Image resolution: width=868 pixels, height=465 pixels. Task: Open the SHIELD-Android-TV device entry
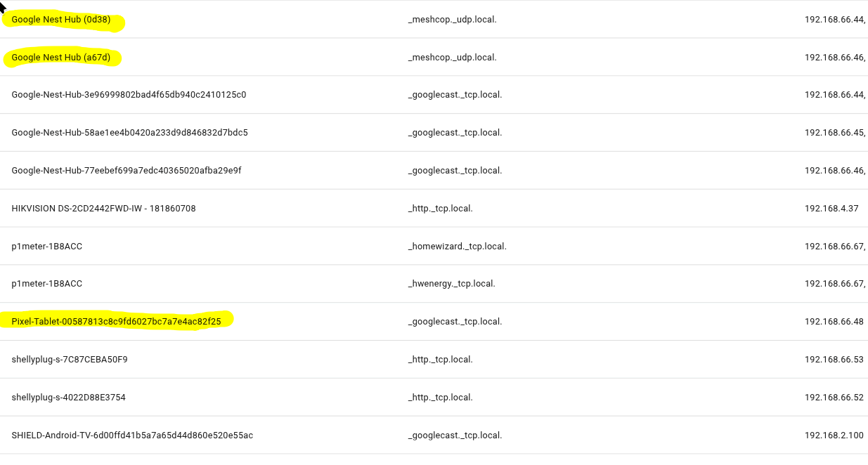click(132, 435)
